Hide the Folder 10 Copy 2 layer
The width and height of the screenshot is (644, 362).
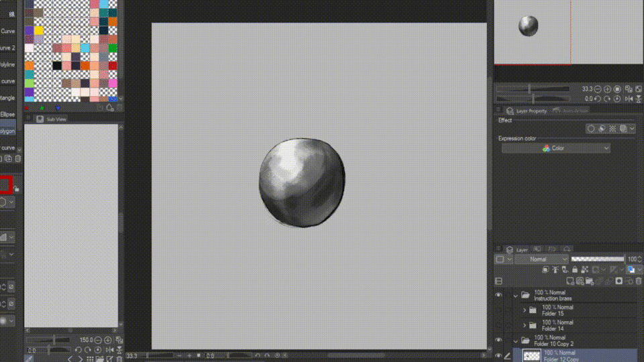click(498, 341)
